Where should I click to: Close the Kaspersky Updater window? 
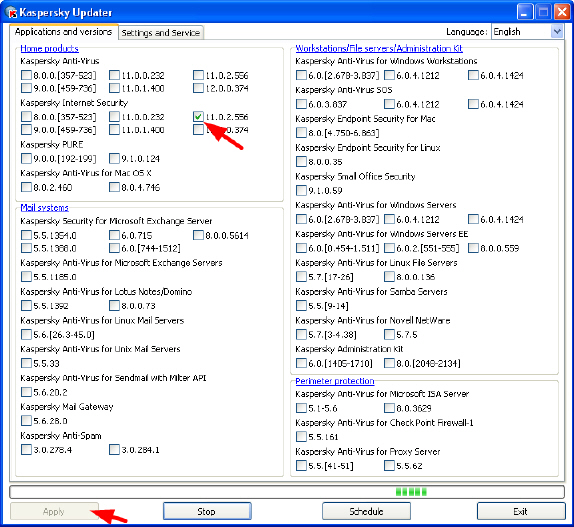[562, 12]
